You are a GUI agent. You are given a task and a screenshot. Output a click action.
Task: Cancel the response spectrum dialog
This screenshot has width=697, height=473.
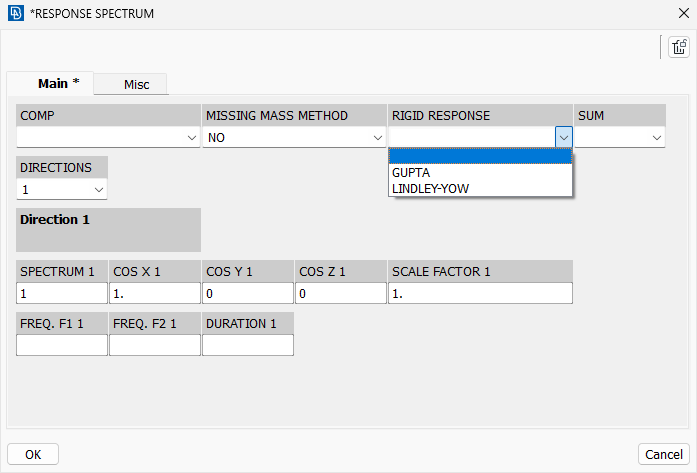click(664, 454)
